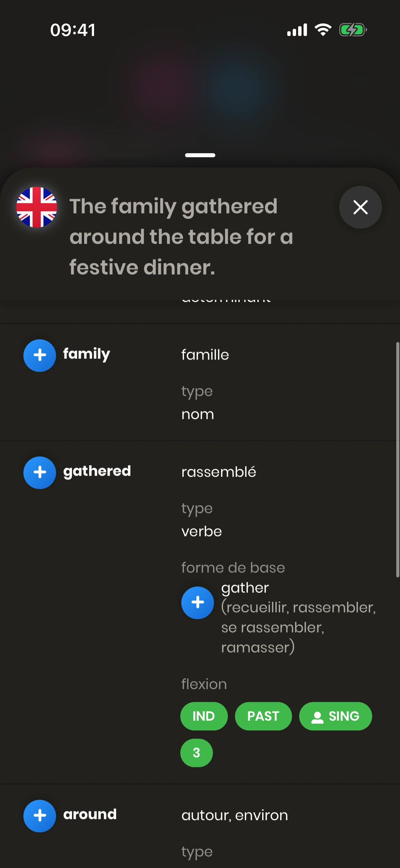Tap the plus icon beside "family"

pos(40,355)
